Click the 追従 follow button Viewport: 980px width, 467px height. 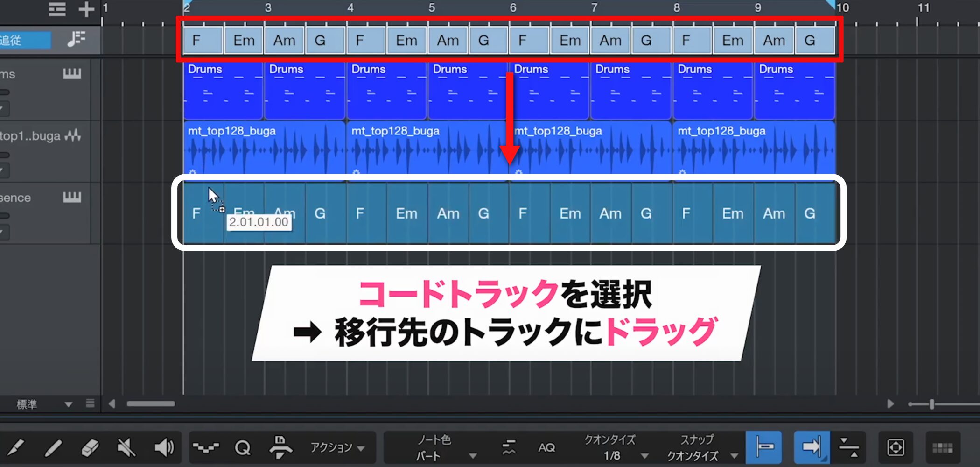tap(24, 40)
